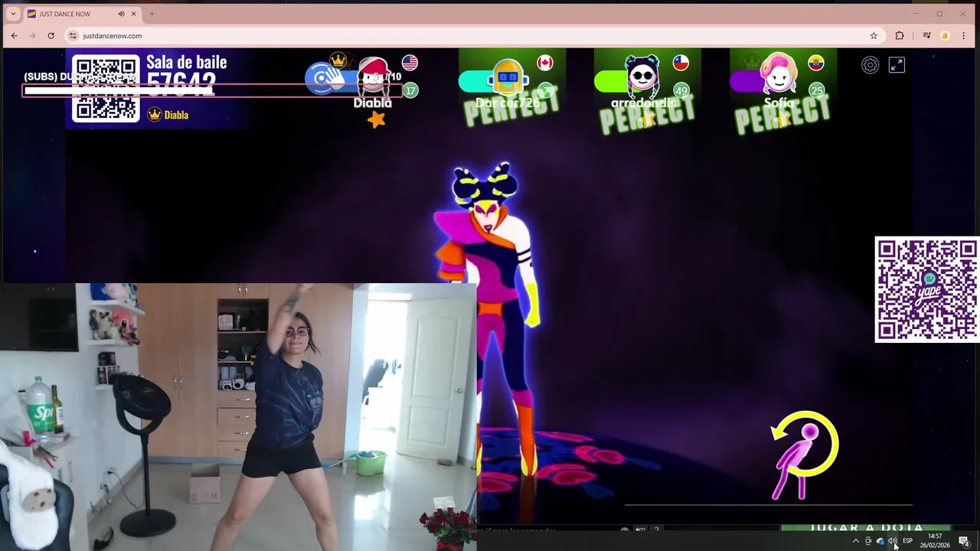Screen dimensions: 980x551
Task: Click the USA flag next to Diabla
Action: pos(410,63)
